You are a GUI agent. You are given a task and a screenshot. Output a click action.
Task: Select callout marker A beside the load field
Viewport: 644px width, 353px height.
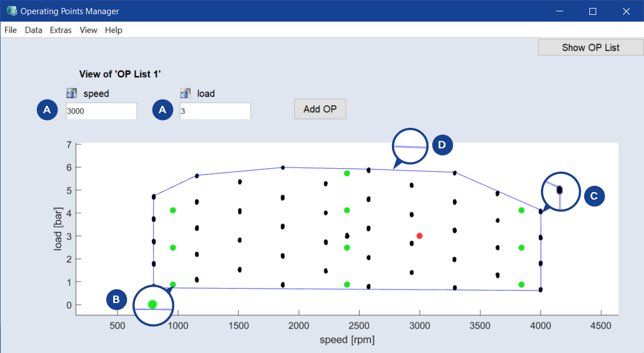pyautogui.click(x=163, y=111)
